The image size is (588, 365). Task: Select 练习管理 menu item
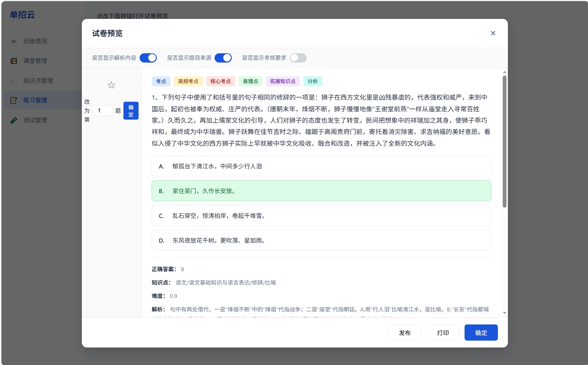(43, 100)
